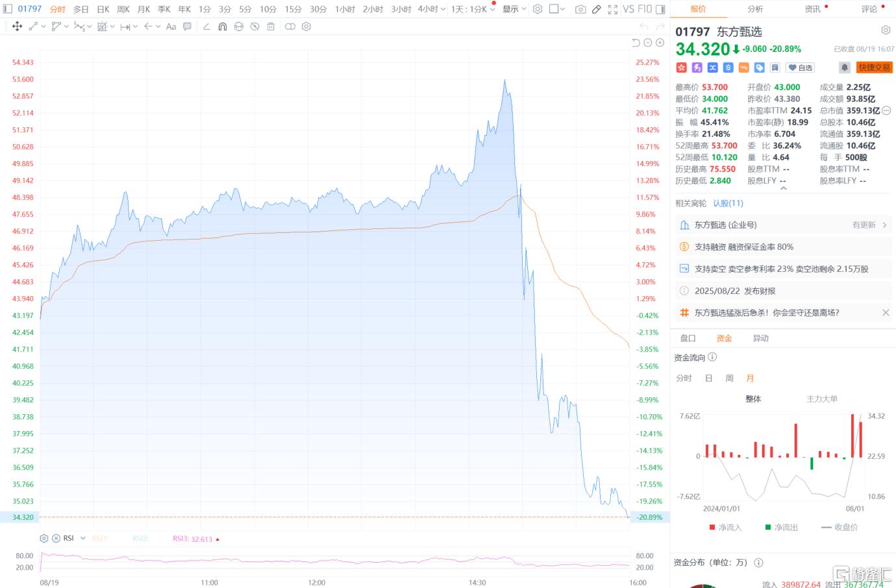This screenshot has height=588, width=896.
Task: Open the 分析 tab in right panel
Action: coord(755,9)
